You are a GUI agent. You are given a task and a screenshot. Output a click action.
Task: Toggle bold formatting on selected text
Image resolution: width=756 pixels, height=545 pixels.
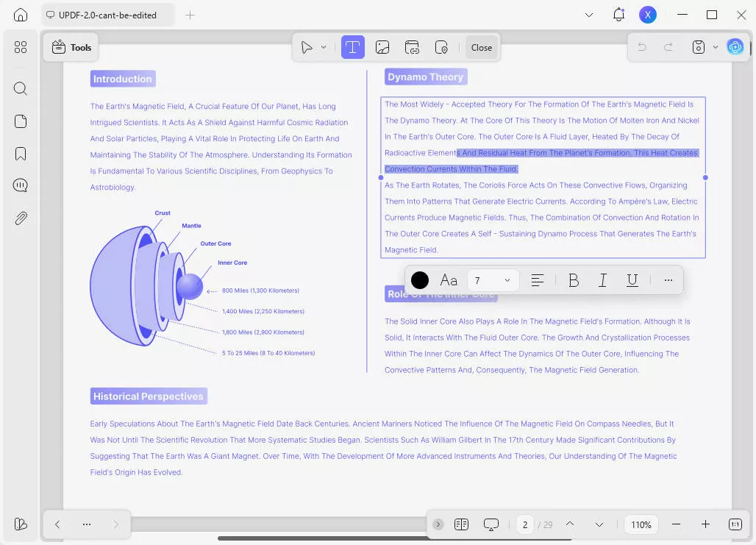[x=573, y=279]
